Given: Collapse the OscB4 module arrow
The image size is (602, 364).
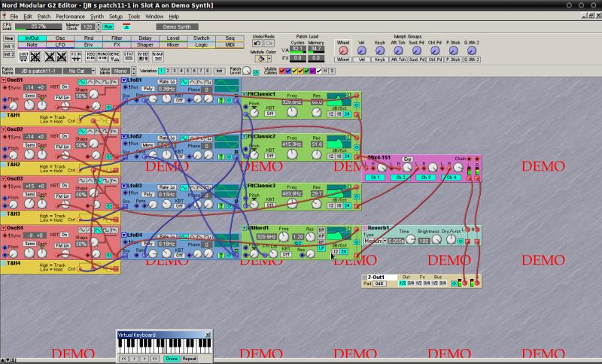Looking at the screenshot, I should coord(4,228).
